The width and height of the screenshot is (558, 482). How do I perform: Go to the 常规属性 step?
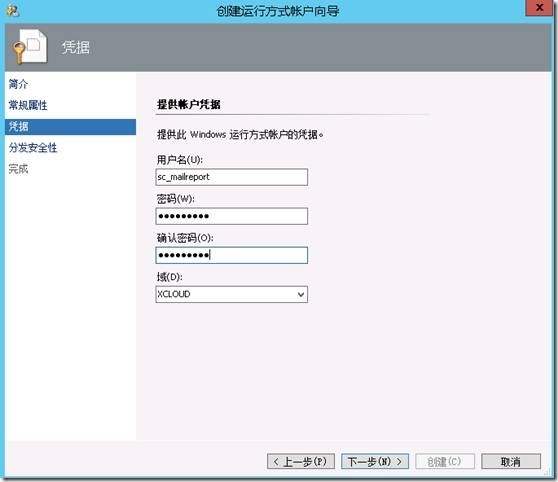(28, 105)
